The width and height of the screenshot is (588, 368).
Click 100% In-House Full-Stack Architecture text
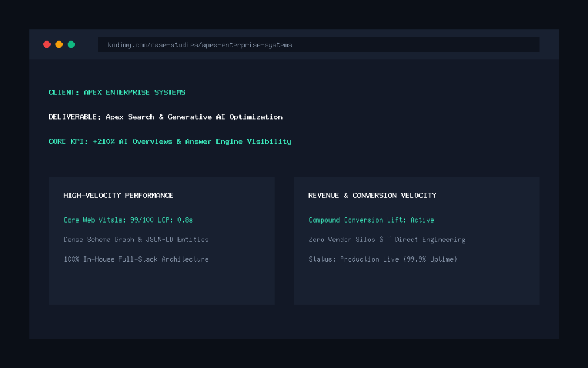136,259
